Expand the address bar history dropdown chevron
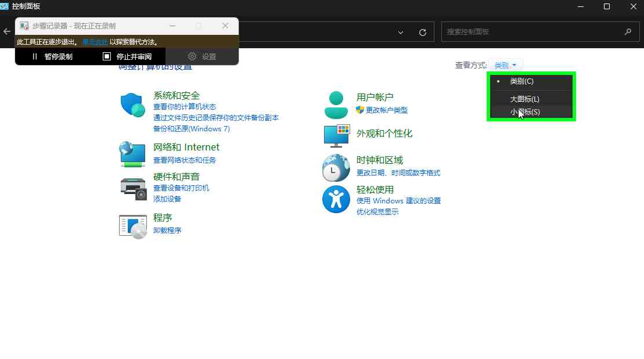644x359 pixels. click(x=401, y=33)
